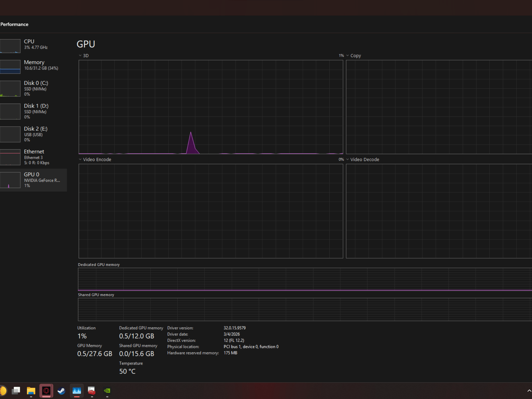Viewport: 532px width, 399px height.
Task: Click the 3D utilization graph
Action: click(211, 107)
